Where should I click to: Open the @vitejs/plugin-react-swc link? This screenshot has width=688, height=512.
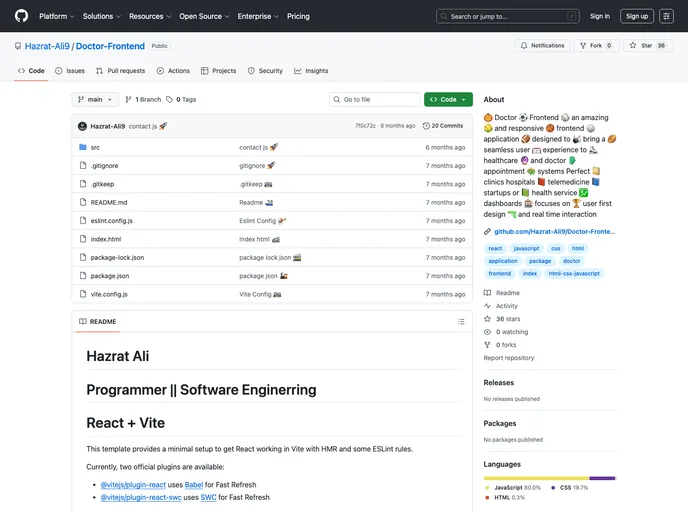pos(141,498)
